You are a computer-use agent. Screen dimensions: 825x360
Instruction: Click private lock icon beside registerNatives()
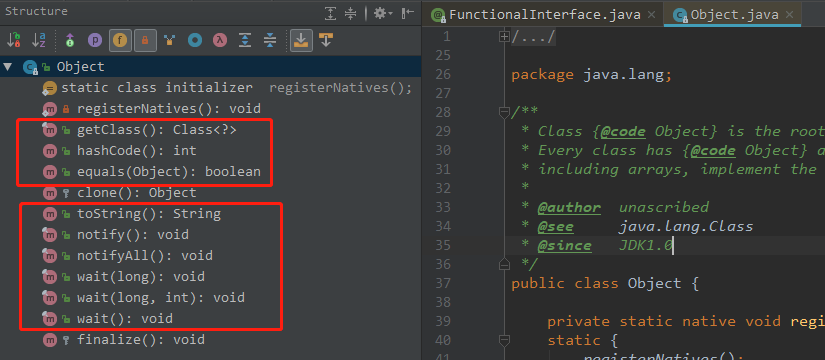point(66,109)
